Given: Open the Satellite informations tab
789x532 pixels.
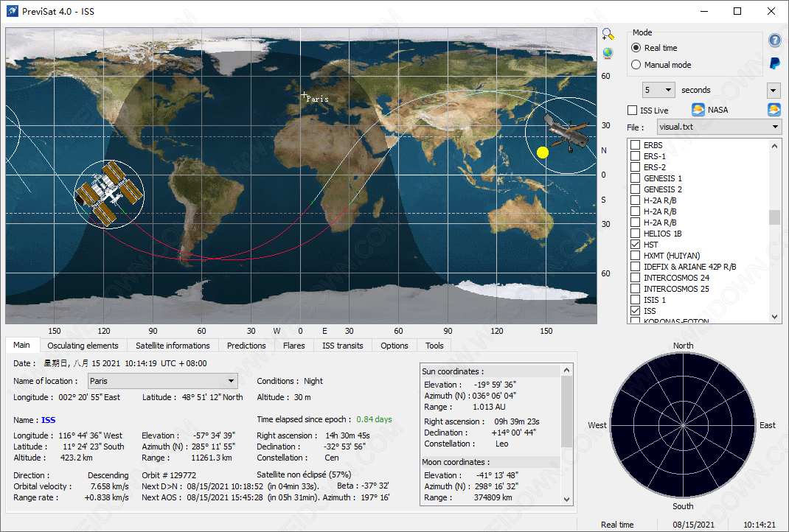Looking at the screenshot, I should pyautogui.click(x=173, y=346).
